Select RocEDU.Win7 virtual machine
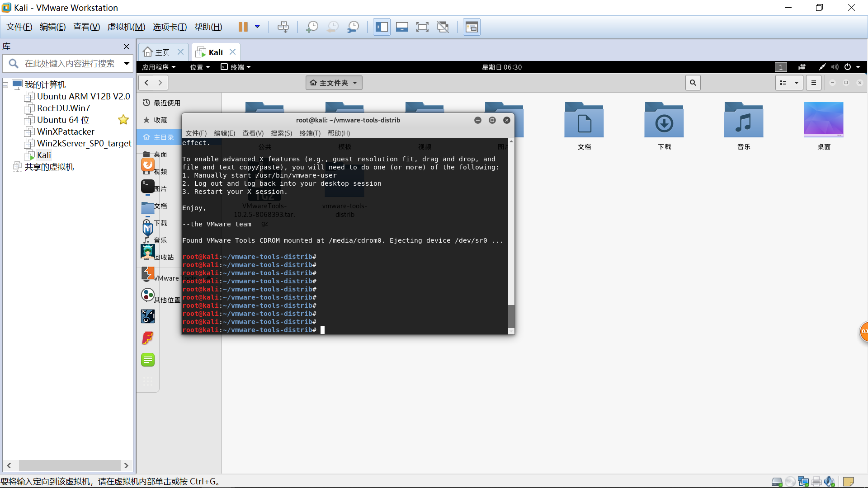This screenshot has height=488, width=868. click(x=63, y=108)
